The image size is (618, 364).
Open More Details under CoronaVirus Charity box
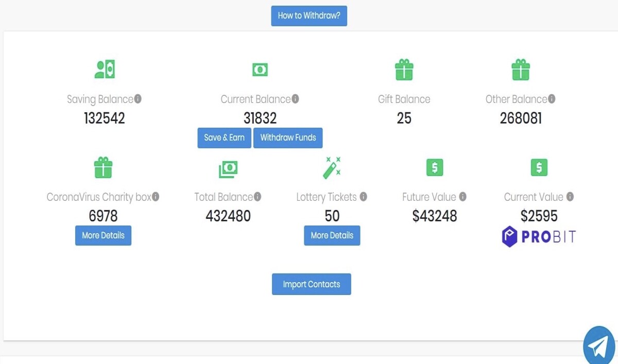pyautogui.click(x=103, y=235)
